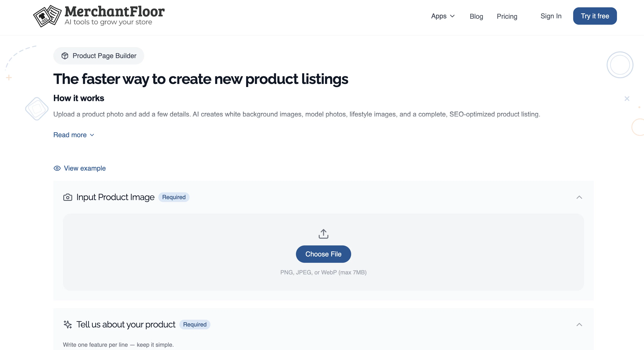The image size is (644, 350).
Task: Click the 'How it works' heading
Action: click(x=79, y=98)
